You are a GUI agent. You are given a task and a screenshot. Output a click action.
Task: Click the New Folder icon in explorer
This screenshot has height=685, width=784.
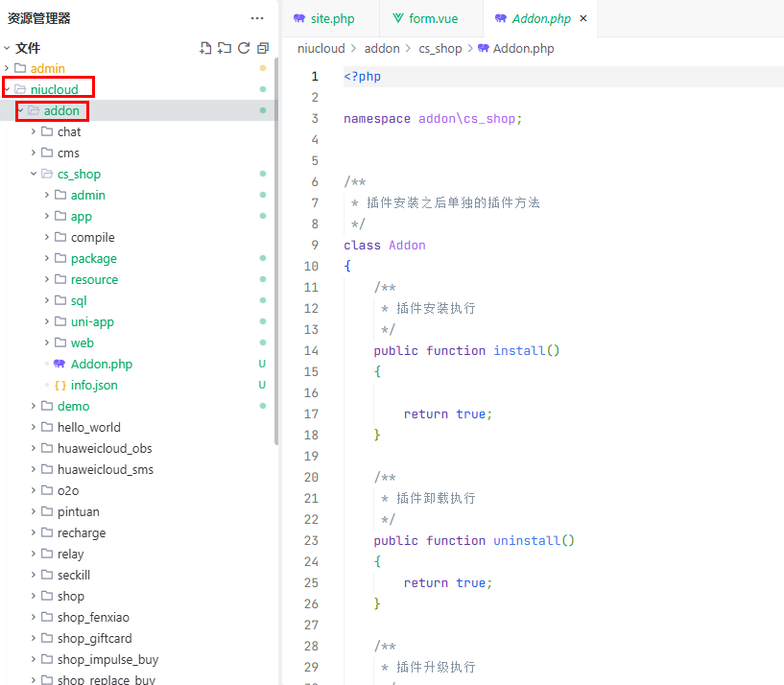pos(225,48)
